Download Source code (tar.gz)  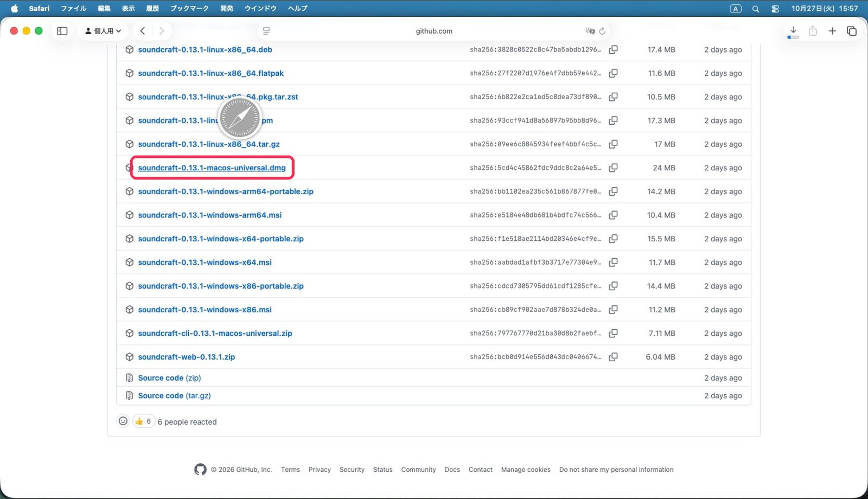click(x=174, y=396)
